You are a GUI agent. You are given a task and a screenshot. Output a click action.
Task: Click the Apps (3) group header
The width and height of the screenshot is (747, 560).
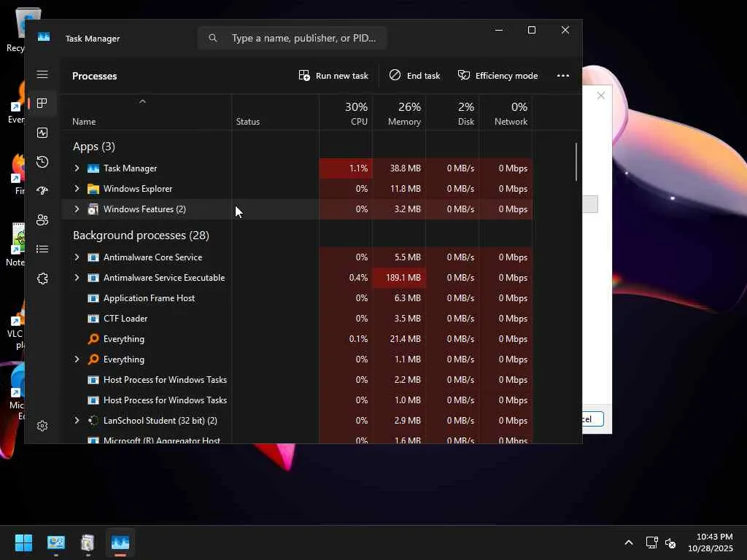point(94,147)
